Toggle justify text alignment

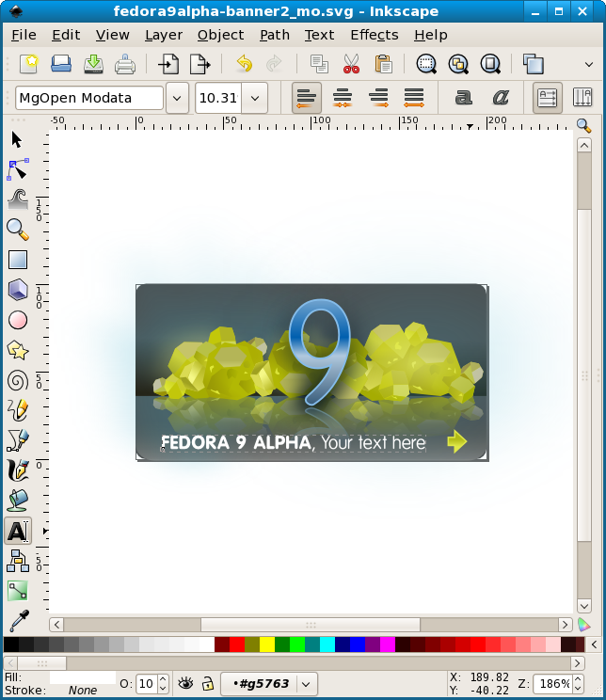[414, 98]
